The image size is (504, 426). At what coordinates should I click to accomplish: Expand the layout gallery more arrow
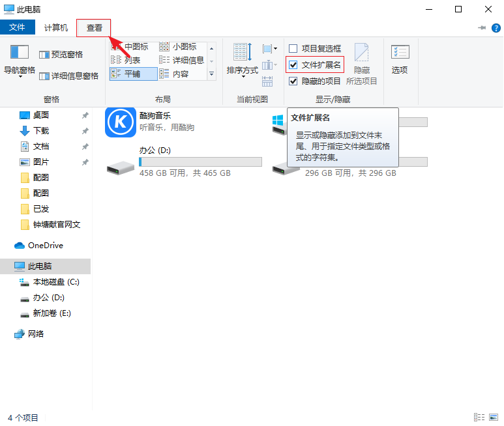click(x=211, y=75)
